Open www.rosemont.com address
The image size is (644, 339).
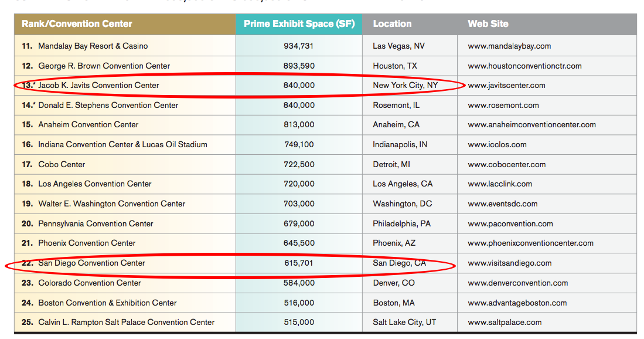[503, 105]
